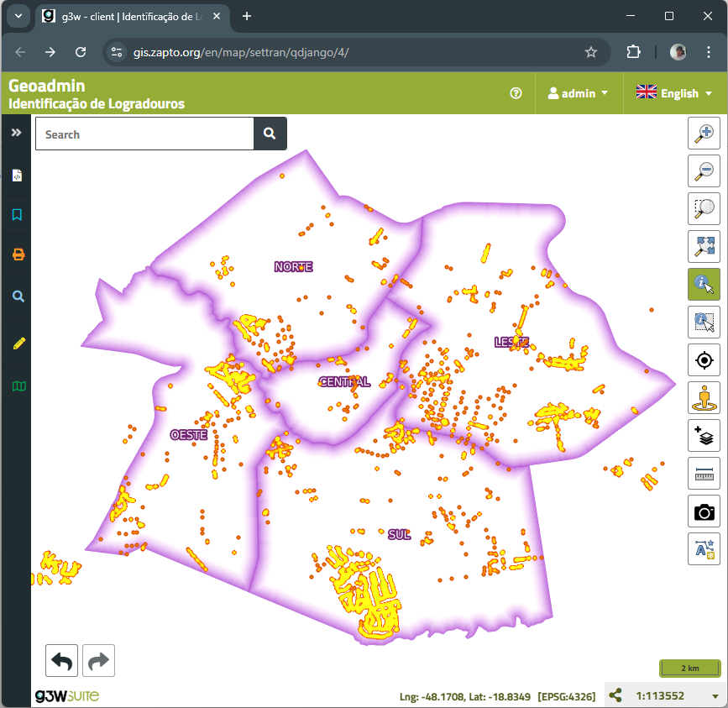Toggle the editing pencil tool in sidebar

pos(18,343)
